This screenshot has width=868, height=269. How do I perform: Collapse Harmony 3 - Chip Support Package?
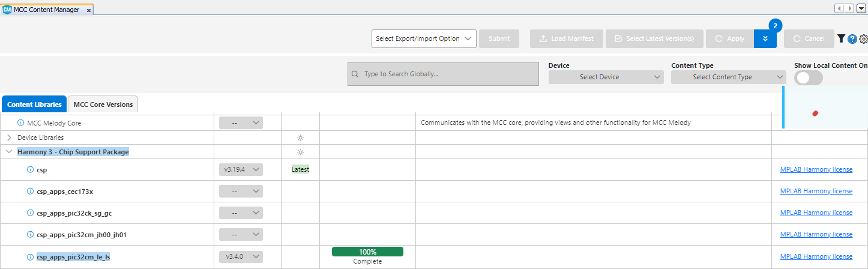click(x=10, y=152)
